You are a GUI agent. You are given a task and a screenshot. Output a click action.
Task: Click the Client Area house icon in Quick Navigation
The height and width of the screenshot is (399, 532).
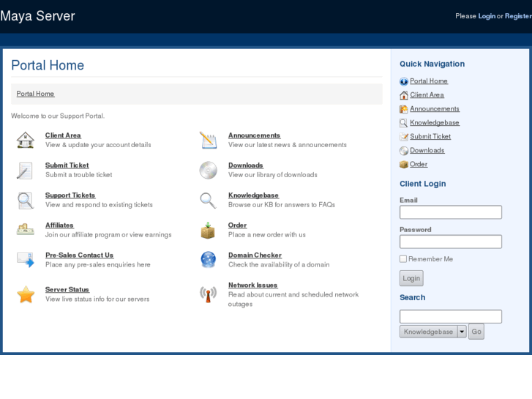coord(404,95)
